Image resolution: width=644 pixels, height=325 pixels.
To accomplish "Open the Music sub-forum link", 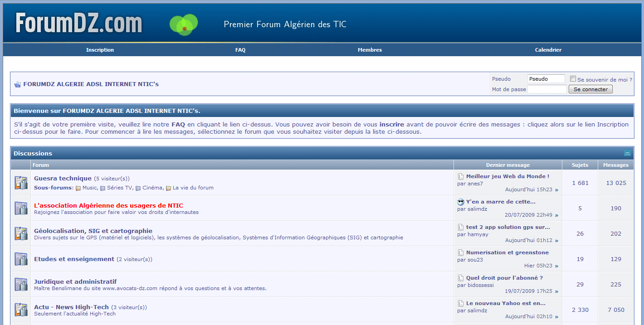I will tap(89, 188).
